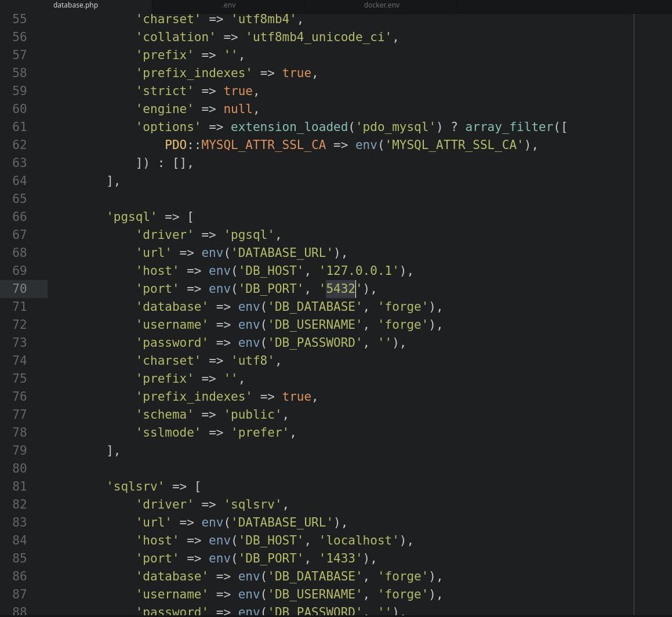This screenshot has height=617, width=672.
Task: Open the docker.env tab
Action: click(x=382, y=5)
